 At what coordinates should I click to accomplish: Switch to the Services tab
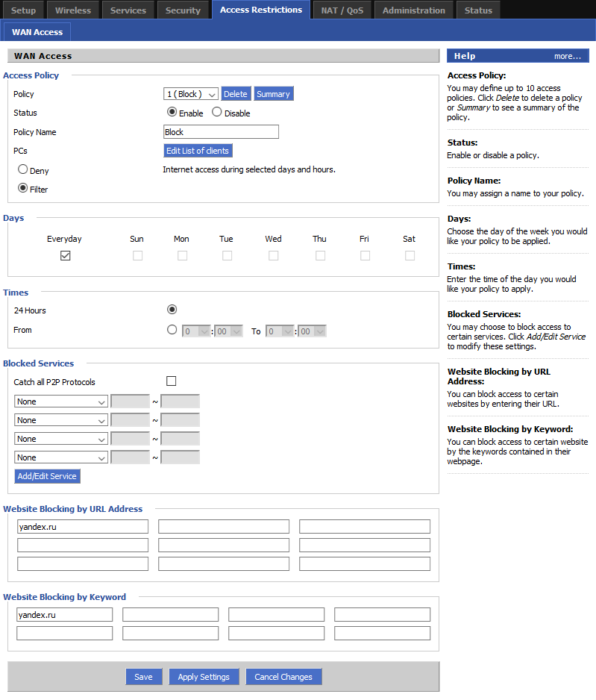(x=128, y=10)
